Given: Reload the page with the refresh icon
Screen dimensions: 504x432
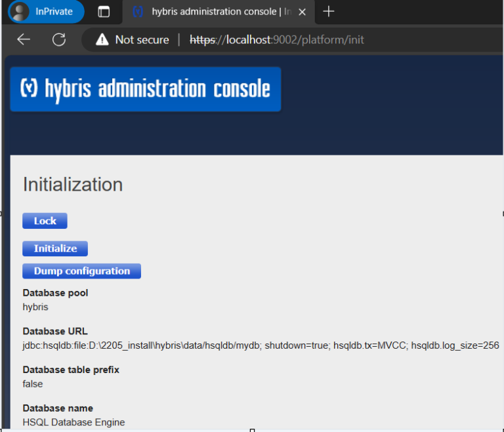Looking at the screenshot, I should (59, 40).
